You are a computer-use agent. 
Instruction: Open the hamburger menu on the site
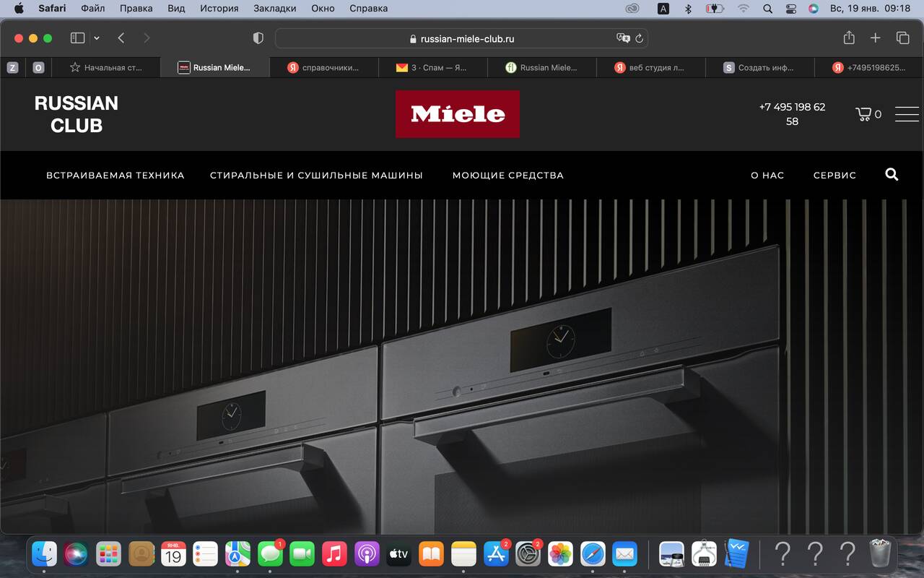click(907, 114)
